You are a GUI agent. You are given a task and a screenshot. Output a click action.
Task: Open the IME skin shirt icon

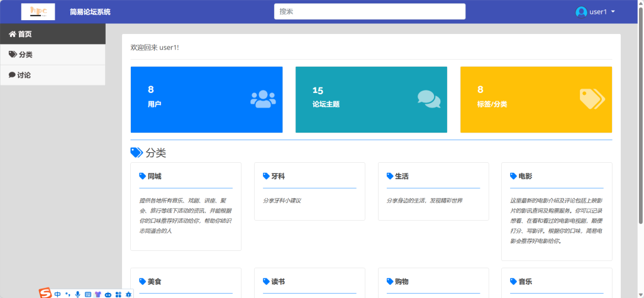pos(97,294)
